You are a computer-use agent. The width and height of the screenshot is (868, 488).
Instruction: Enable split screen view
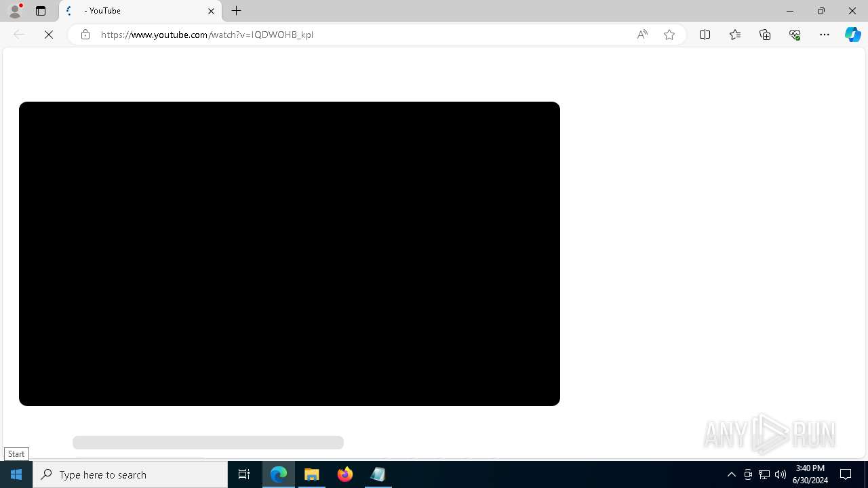pos(705,35)
